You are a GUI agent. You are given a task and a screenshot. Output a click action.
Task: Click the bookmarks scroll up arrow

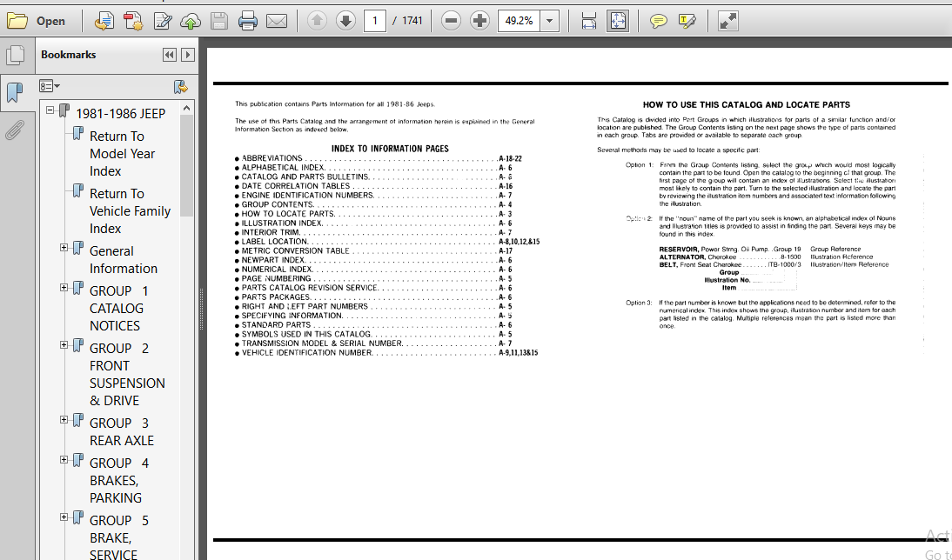coord(187,107)
